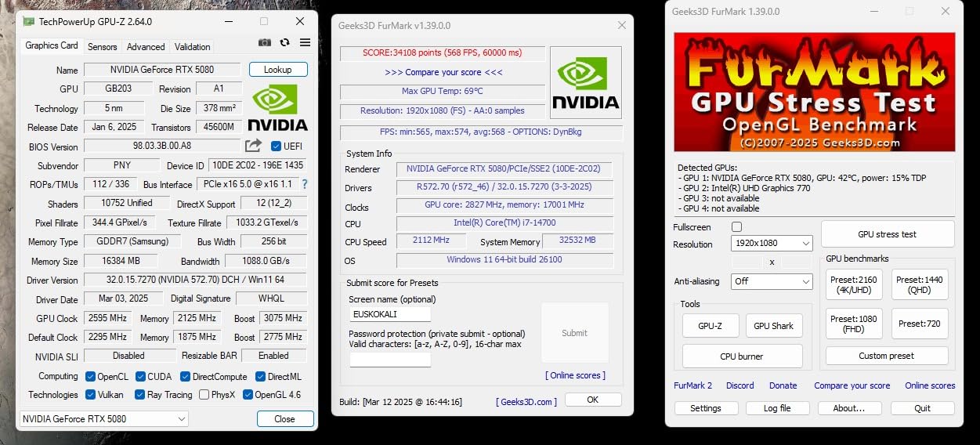Toggle the DirectCompute checkbox
The image size is (980, 445).
pyautogui.click(x=184, y=376)
